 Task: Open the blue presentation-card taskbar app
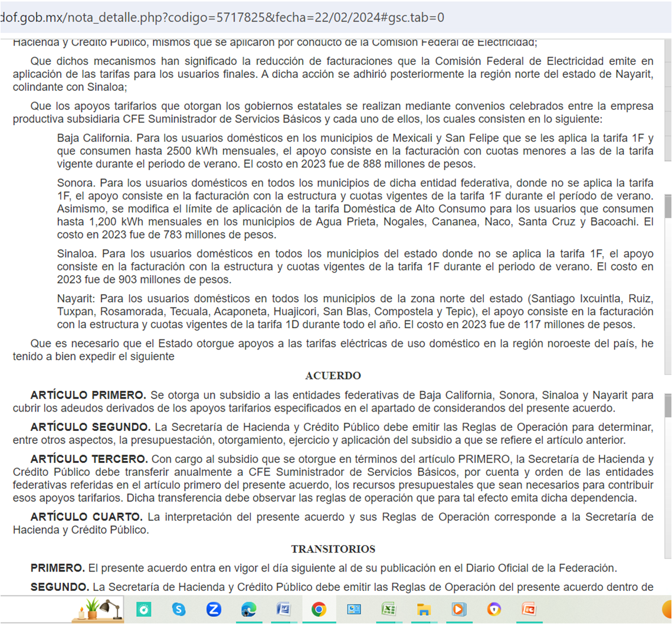(353, 609)
